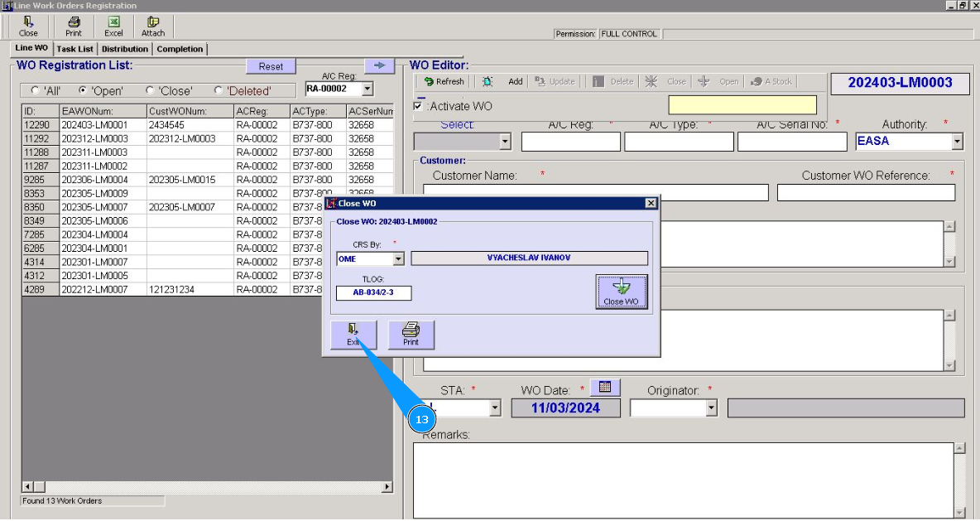Open the CRS By dropdown
Image resolution: width=980 pixels, height=521 pixels.
pyautogui.click(x=398, y=258)
